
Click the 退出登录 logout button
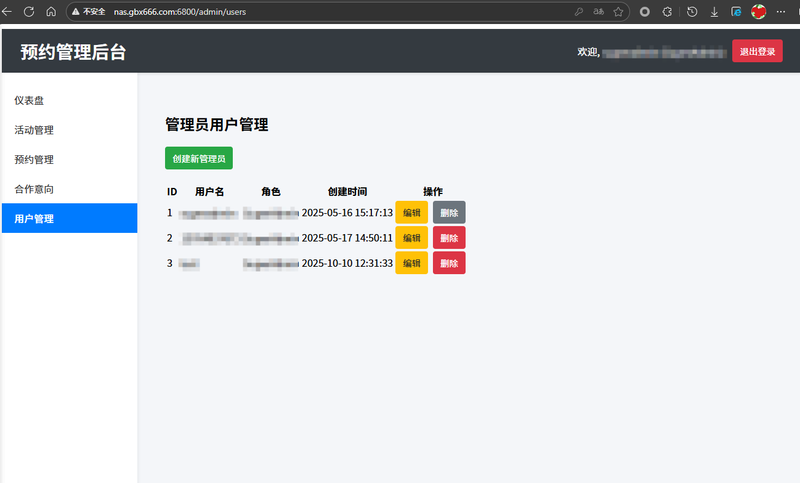click(757, 51)
